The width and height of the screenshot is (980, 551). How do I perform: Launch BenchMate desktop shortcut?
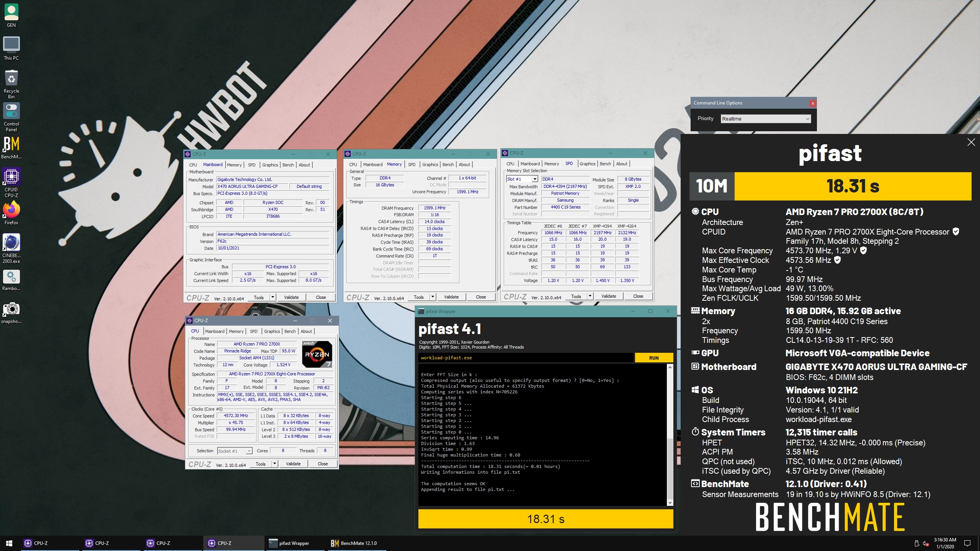coord(11,147)
